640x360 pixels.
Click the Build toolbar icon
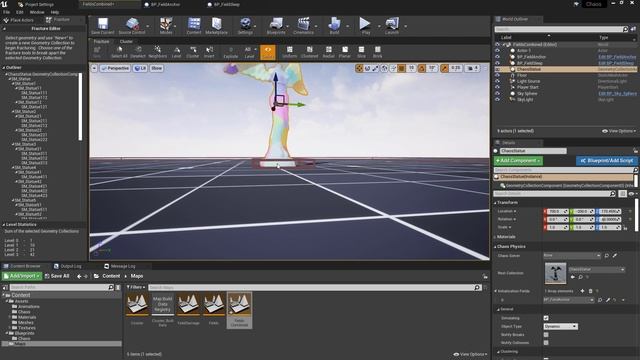(334, 26)
